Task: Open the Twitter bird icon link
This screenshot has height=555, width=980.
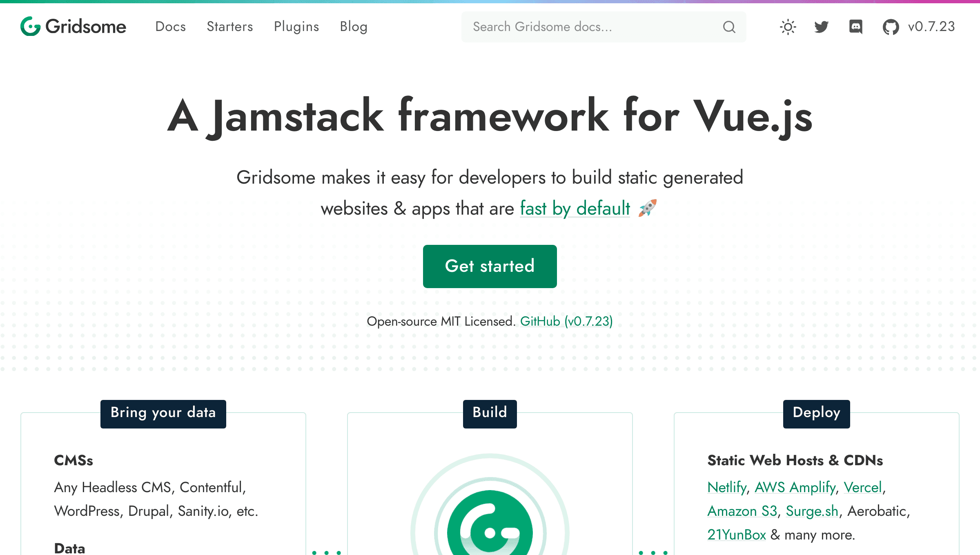Action: pos(821,27)
